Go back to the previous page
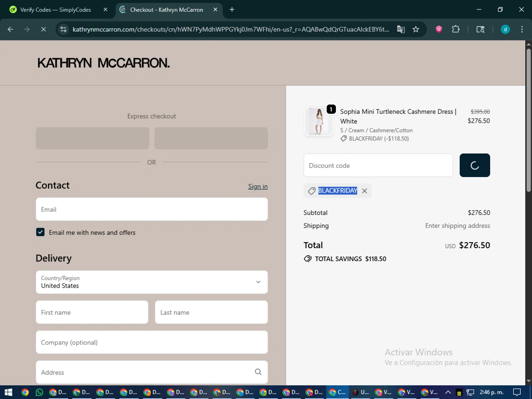The height and width of the screenshot is (399, 532). coord(10,29)
